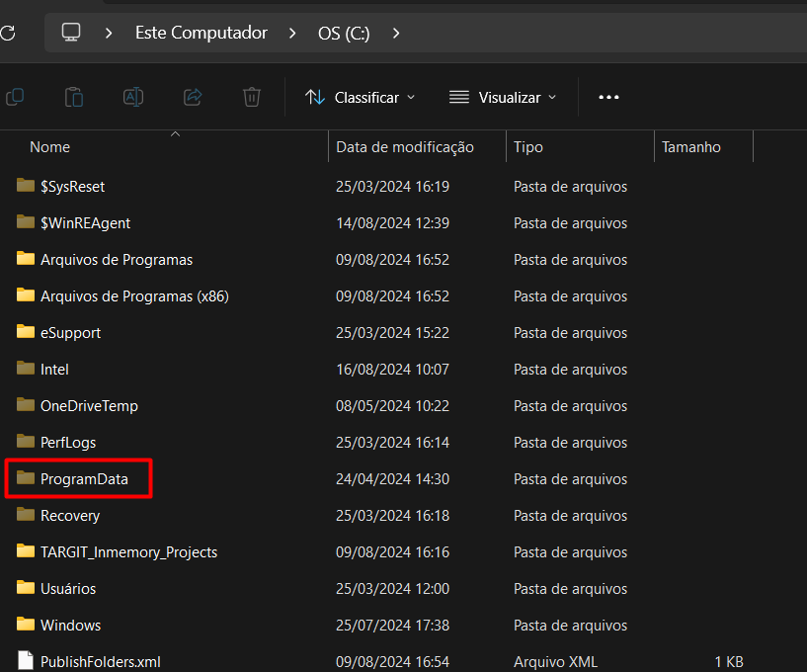This screenshot has width=807, height=672.
Task: Sort by the Tipo column header
Action: 528,147
